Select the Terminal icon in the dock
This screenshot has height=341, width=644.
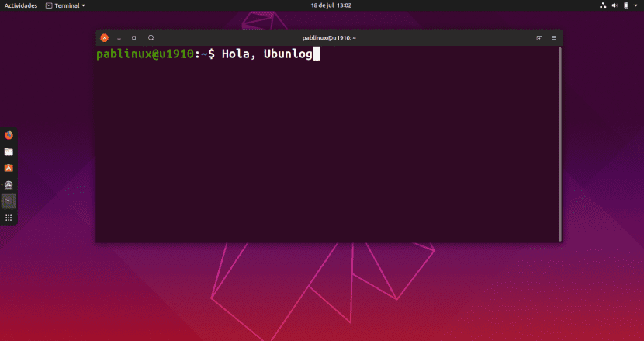click(x=9, y=201)
